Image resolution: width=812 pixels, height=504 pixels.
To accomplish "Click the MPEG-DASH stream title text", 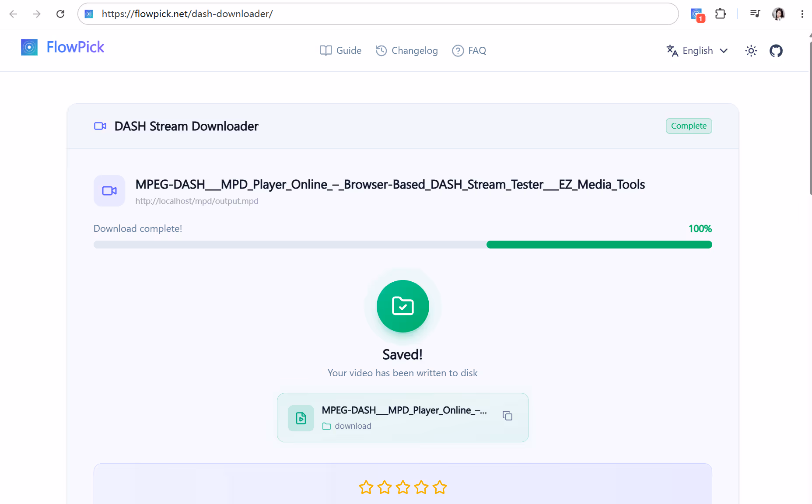I will pyautogui.click(x=390, y=185).
